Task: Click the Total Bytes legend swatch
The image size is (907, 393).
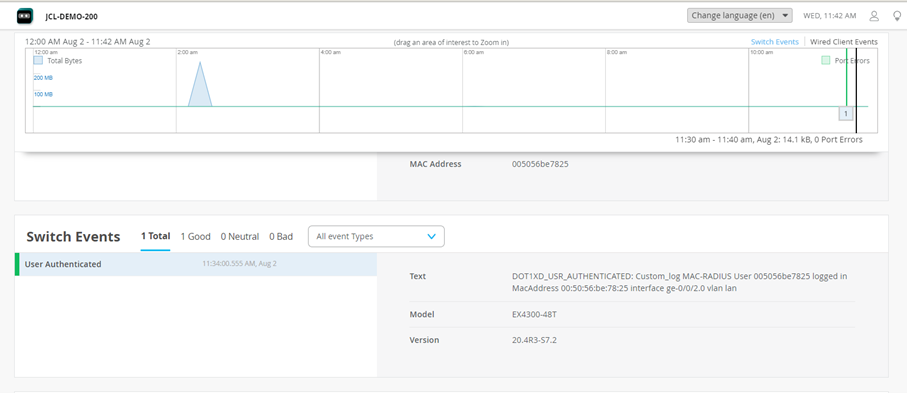Action: (38, 60)
